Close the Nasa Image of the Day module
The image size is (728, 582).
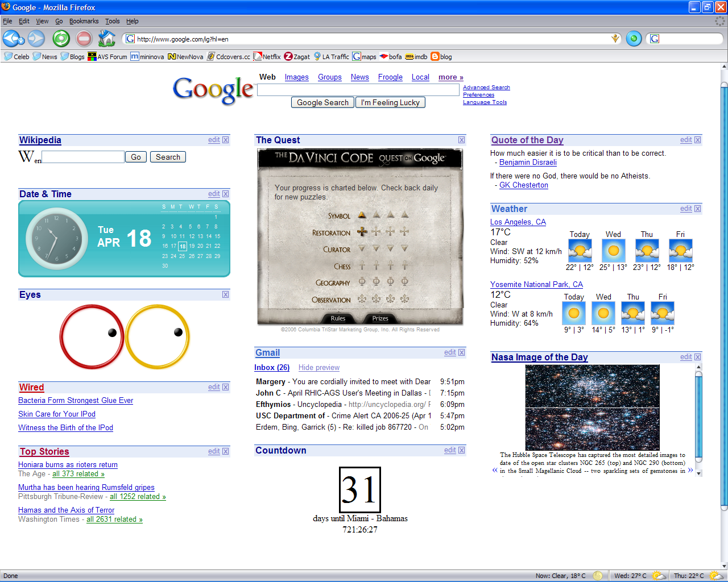coord(698,357)
